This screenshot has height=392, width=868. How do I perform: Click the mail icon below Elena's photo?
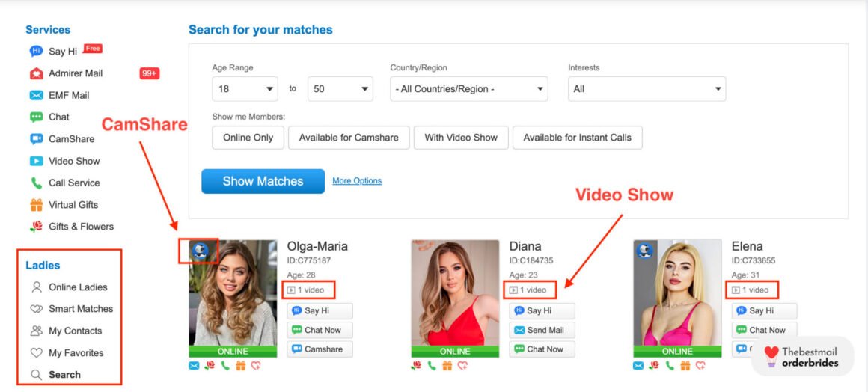(x=638, y=365)
